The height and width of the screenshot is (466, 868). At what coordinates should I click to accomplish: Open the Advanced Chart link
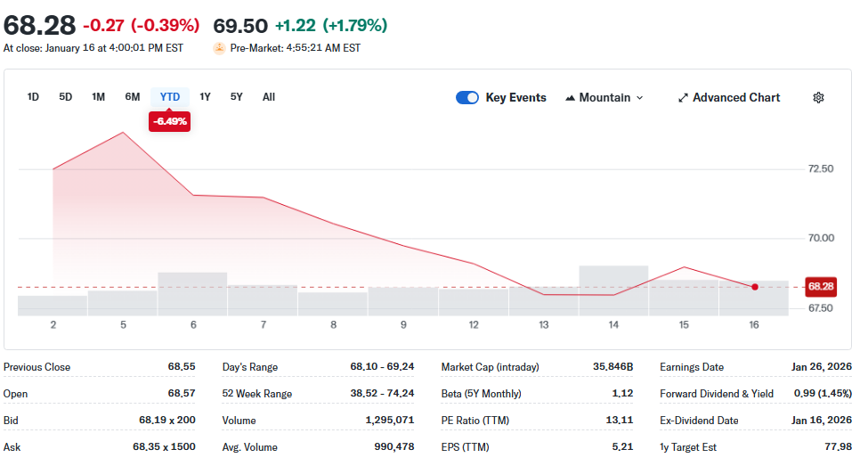pyautogui.click(x=736, y=98)
